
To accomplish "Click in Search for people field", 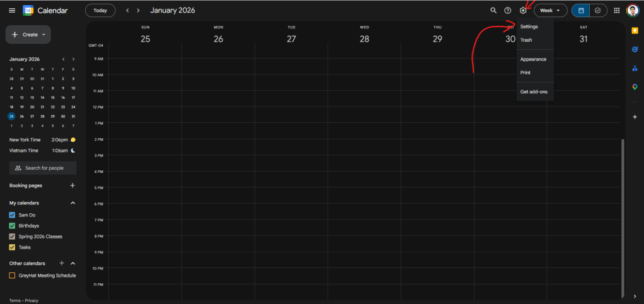I will [x=43, y=168].
